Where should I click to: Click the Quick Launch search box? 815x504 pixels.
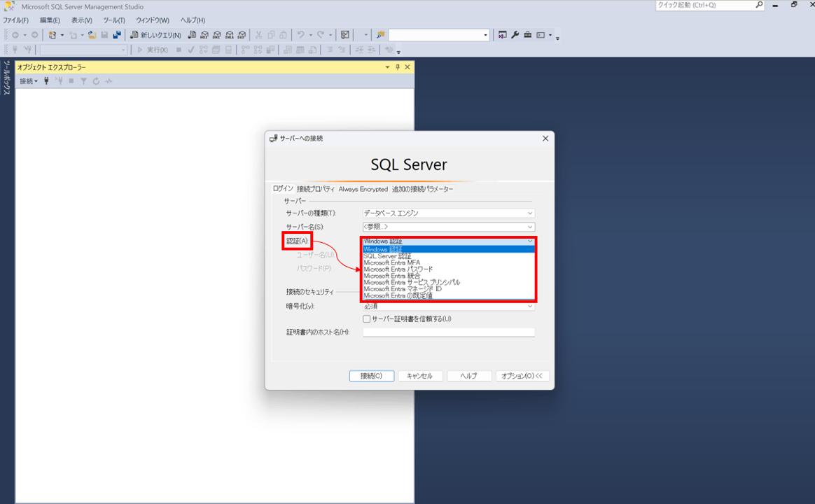(709, 5)
